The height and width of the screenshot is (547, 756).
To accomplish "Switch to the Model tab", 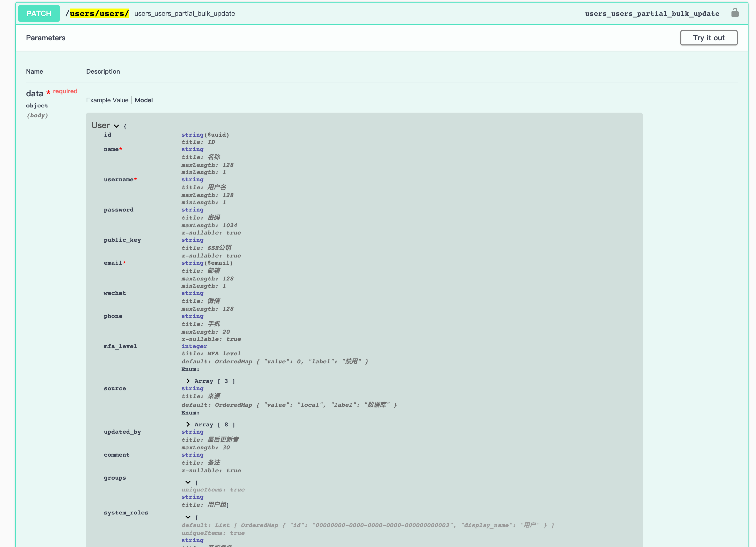I will coord(144,100).
